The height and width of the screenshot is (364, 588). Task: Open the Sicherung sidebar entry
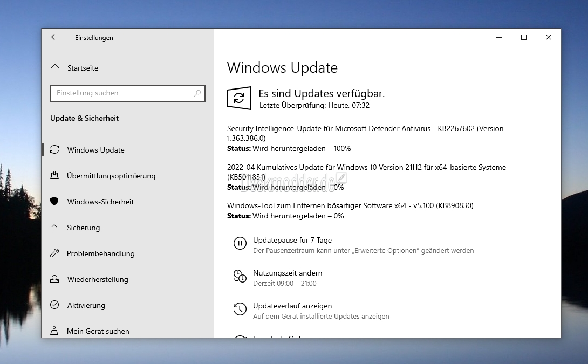coord(83,228)
